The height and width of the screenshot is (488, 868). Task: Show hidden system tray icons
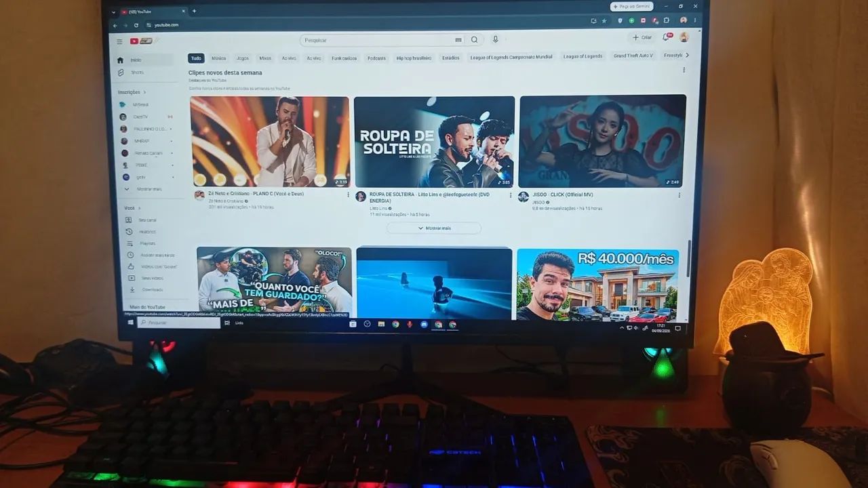(x=622, y=327)
